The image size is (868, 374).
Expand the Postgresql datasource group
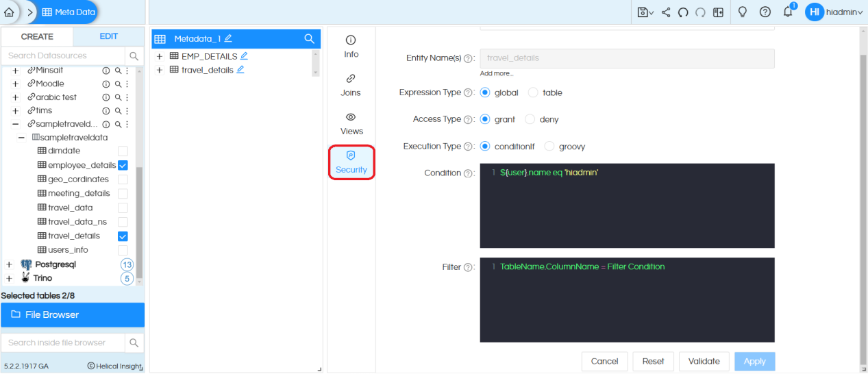tap(9, 264)
